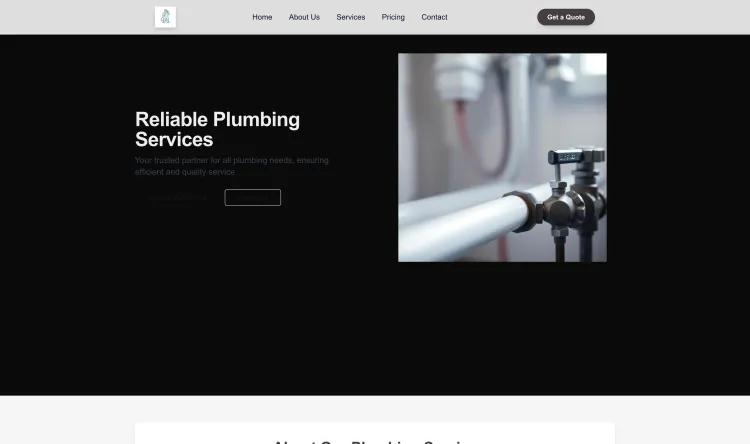Go to the About Us page
Image resolution: width=750 pixels, height=444 pixels.
click(304, 17)
